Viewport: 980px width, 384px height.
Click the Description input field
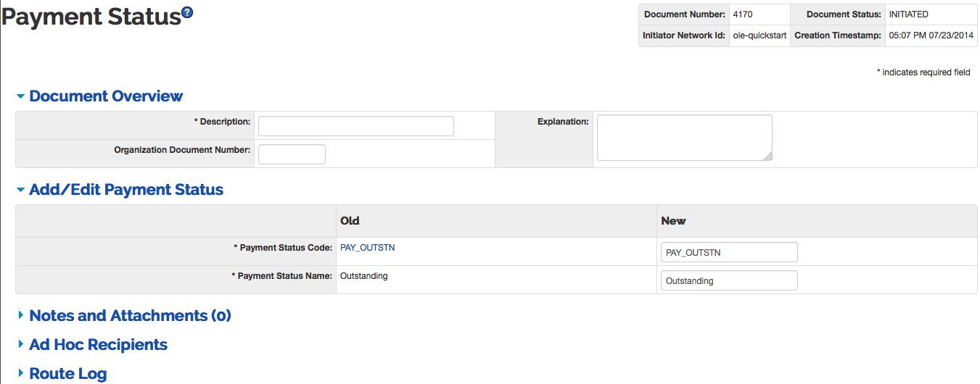[355, 126]
